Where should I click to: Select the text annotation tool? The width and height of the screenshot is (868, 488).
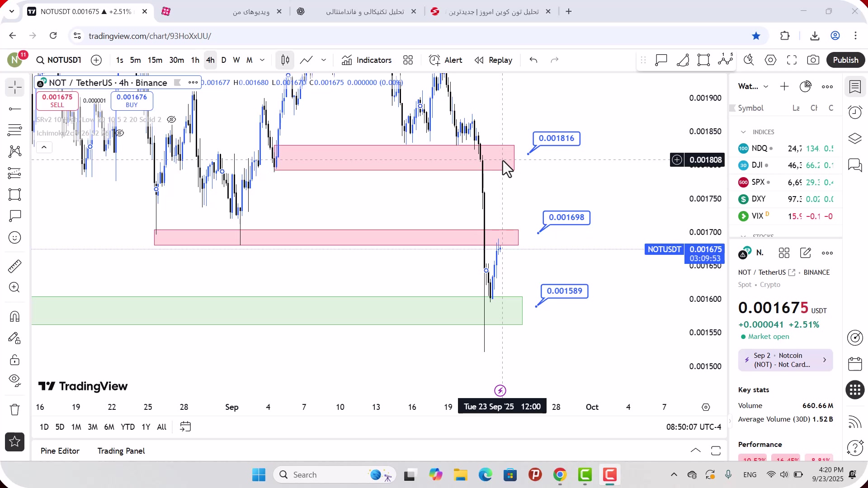15,216
